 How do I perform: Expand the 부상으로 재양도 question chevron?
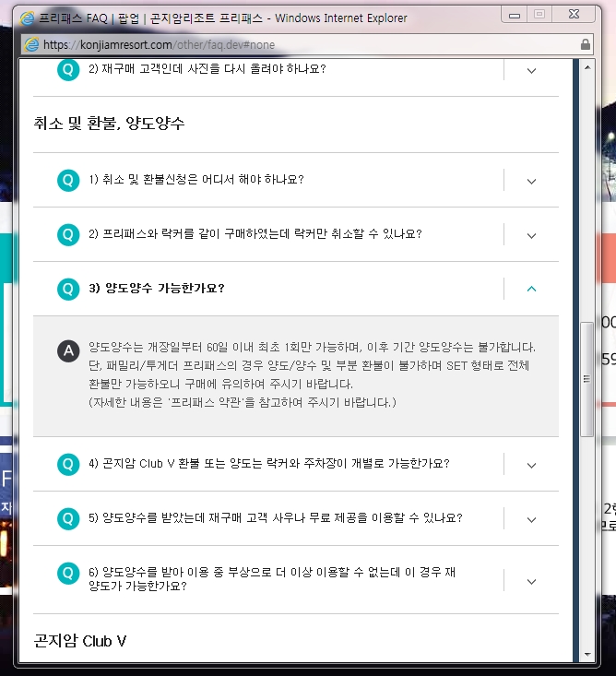point(531,582)
